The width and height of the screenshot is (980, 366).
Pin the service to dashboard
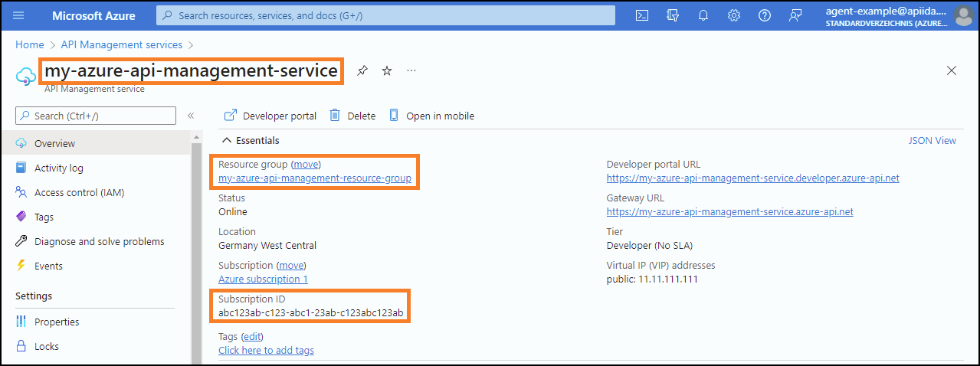tap(362, 70)
